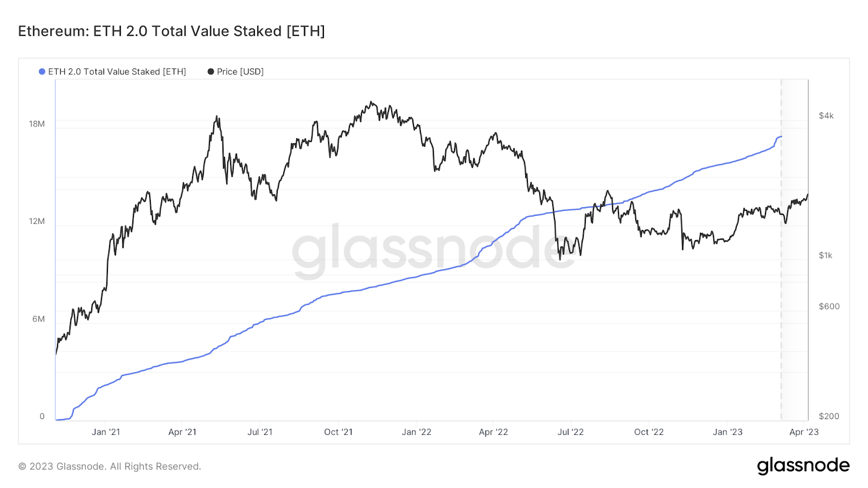The height and width of the screenshot is (488, 868).
Task: Select the Oct '21 x-axis label
Action: coord(338,432)
